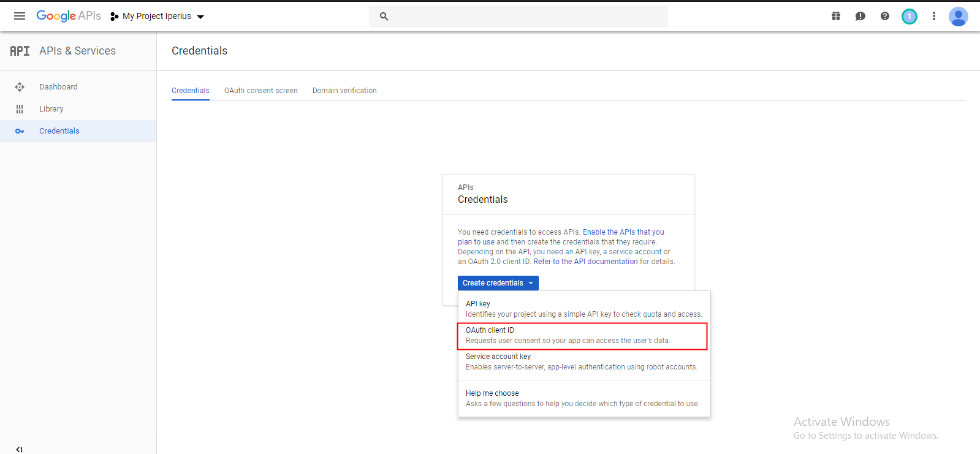Follow the Refer to the API documentation link

tap(585, 262)
